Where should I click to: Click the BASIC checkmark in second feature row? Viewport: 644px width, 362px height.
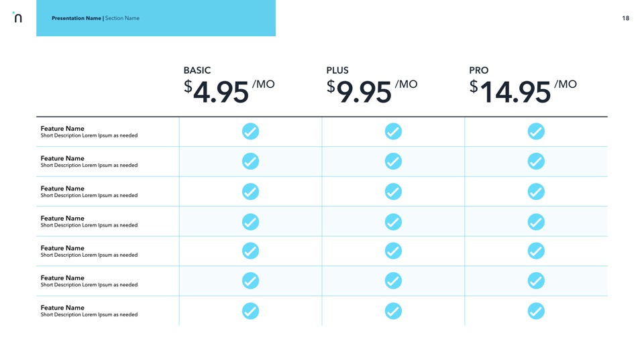pos(250,162)
